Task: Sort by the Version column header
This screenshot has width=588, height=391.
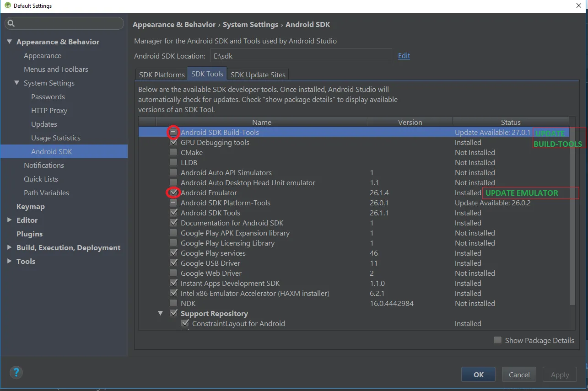Action: [410, 122]
